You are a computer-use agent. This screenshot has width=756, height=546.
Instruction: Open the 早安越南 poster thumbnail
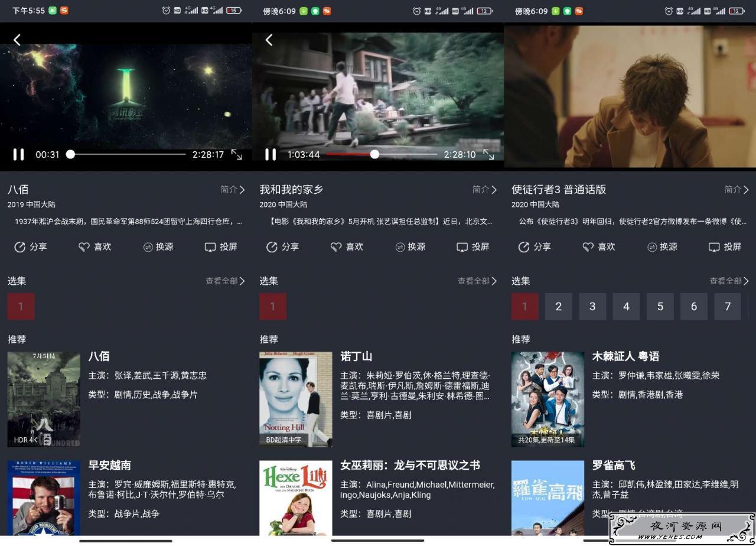(x=44, y=498)
